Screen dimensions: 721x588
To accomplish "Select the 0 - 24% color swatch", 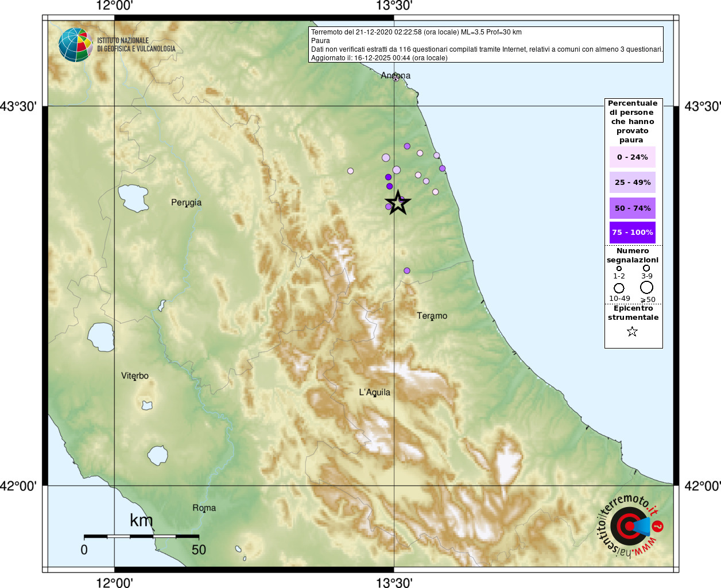I will [633, 157].
